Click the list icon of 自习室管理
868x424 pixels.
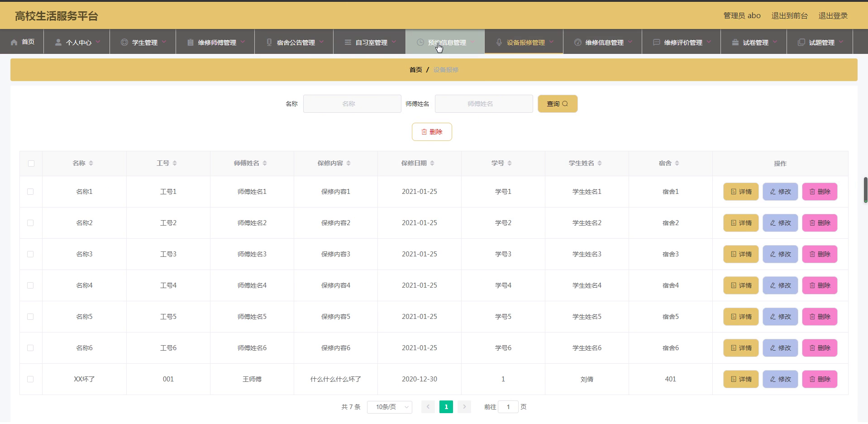coord(348,42)
